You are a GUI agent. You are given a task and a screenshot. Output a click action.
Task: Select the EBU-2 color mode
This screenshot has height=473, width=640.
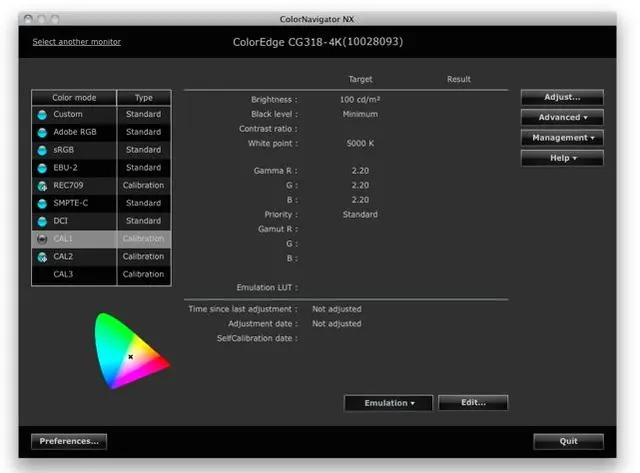click(x=101, y=168)
